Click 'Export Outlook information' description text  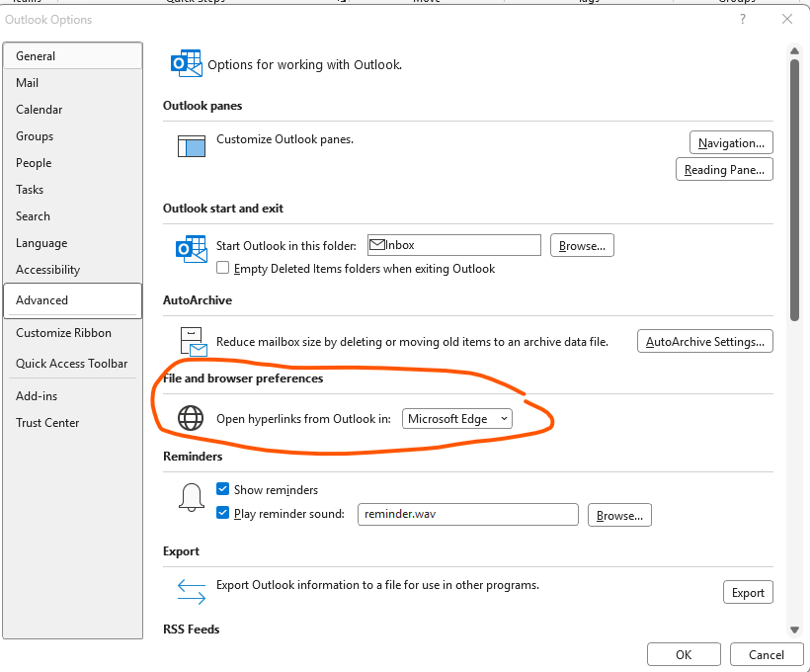coord(377,585)
